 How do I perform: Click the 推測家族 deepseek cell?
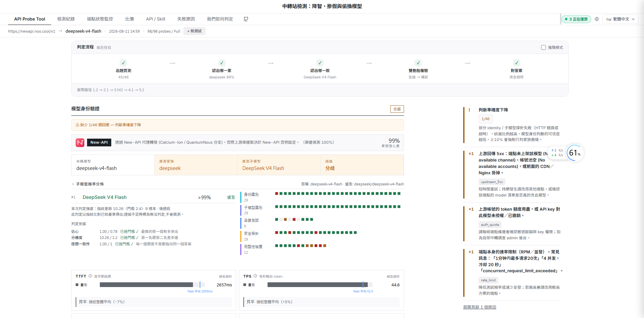196,165
